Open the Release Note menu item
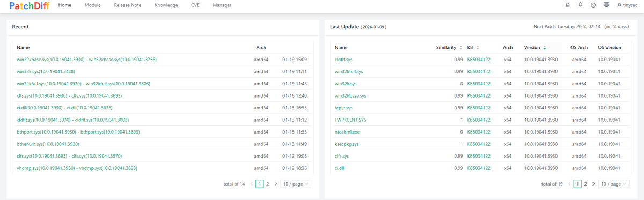Screen dimensions: 644x200 point(128,5)
